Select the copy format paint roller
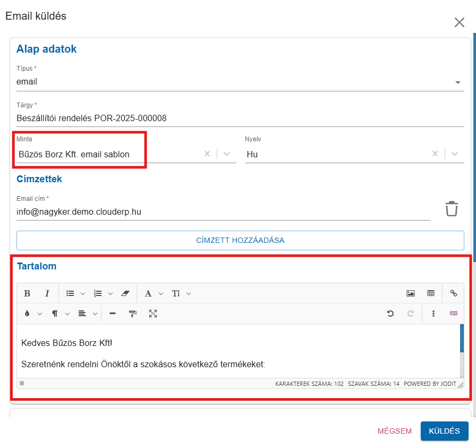This screenshot has height=448, width=476. (x=133, y=314)
